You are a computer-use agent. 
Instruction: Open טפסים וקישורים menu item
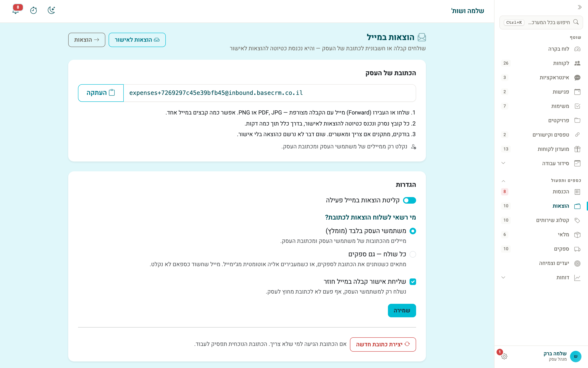541,135
